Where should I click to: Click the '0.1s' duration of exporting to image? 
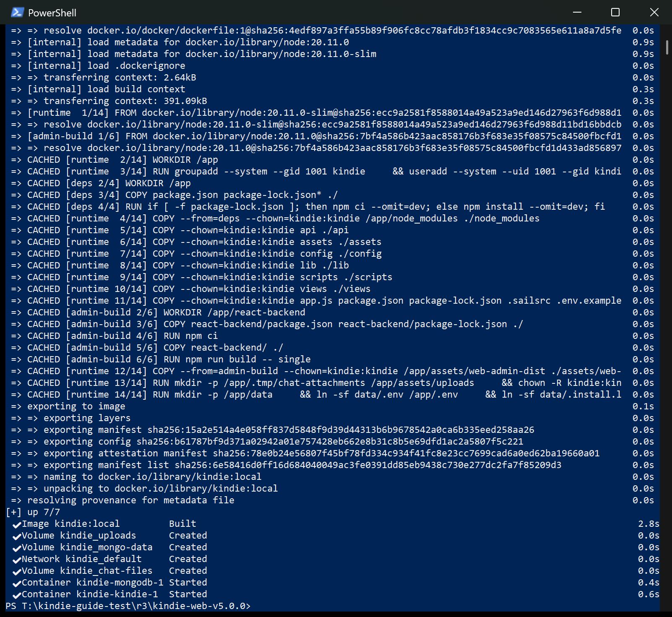643,406
